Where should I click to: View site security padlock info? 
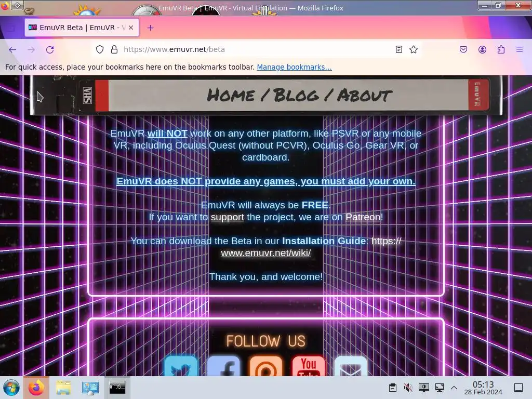pos(114,49)
